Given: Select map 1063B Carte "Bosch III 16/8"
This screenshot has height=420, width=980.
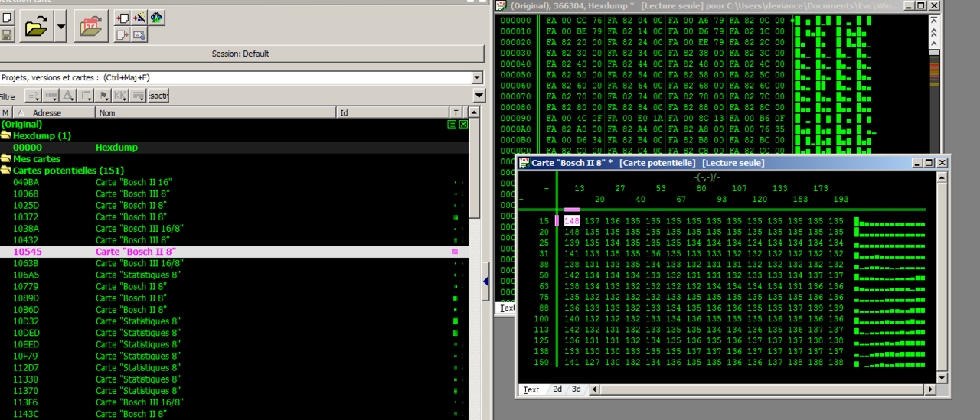Looking at the screenshot, I should [x=139, y=263].
